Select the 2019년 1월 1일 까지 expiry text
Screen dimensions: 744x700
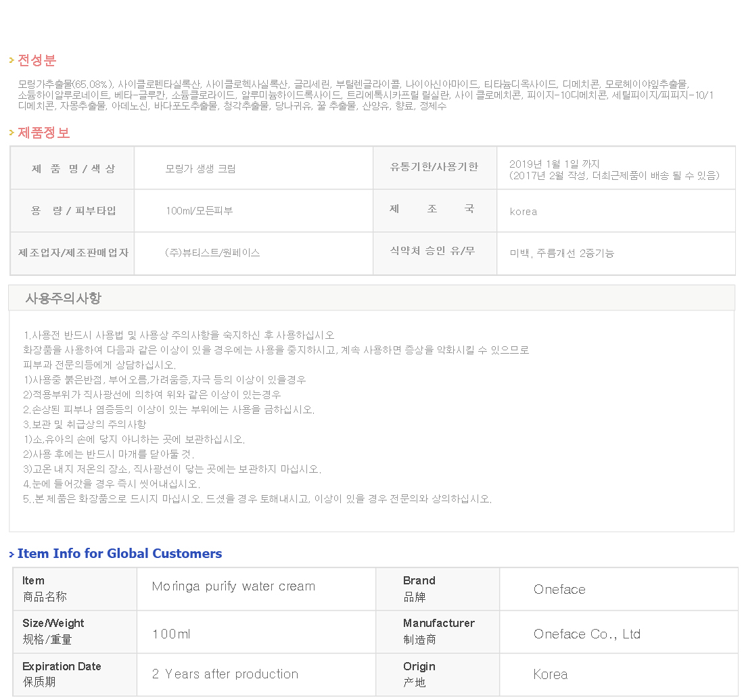pos(554,164)
